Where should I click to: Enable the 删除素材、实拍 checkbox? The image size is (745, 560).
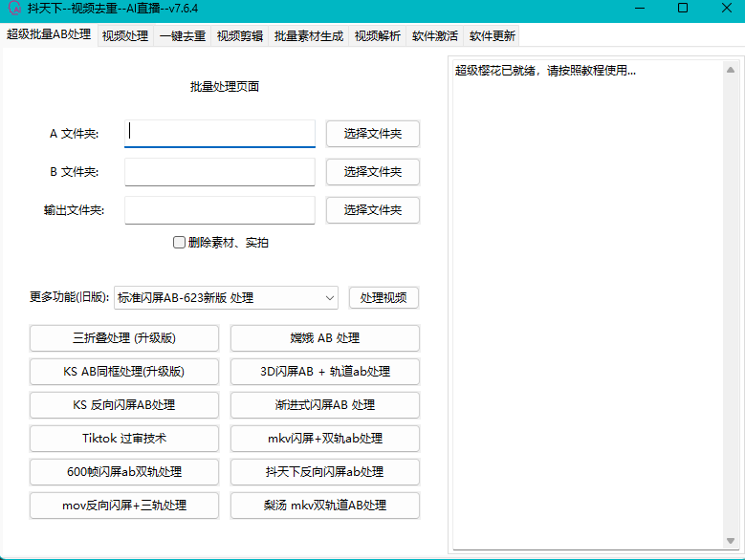click(x=179, y=243)
